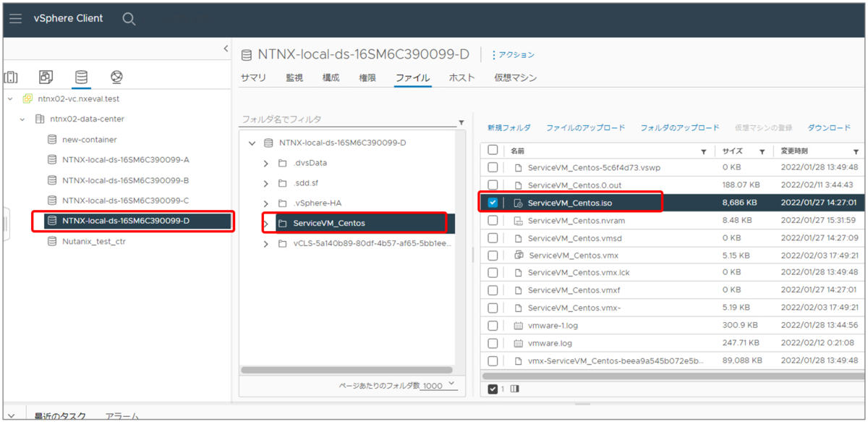Click the column toggle icon below the table
The height and width of the screenshot is (422, 868).
click(x=515, y=389)
